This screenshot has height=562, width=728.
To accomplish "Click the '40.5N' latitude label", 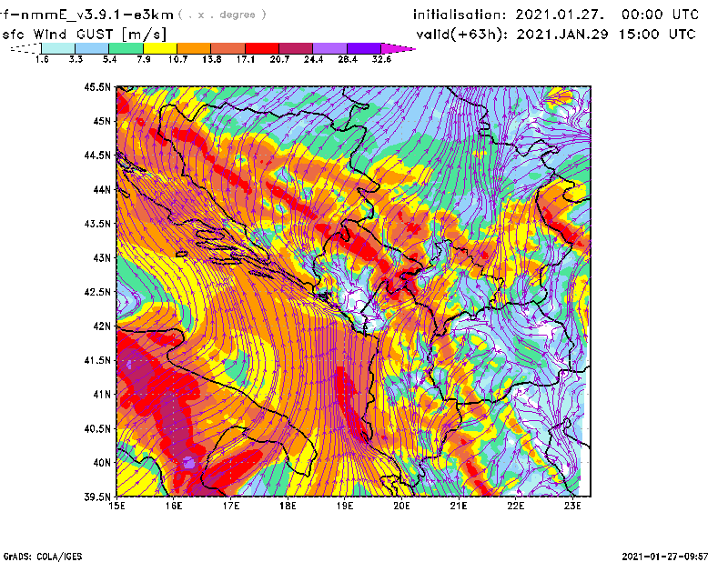I will click(97, 429).
